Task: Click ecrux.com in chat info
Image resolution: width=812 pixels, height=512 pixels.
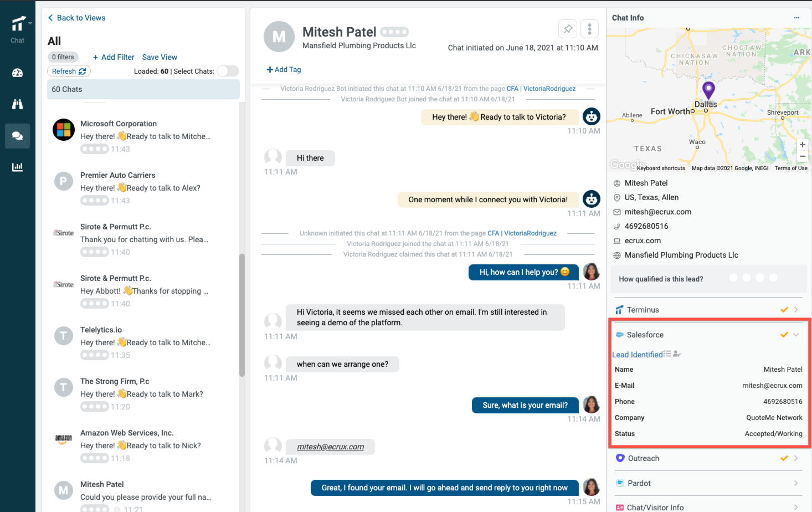Action: coord(643,240)
